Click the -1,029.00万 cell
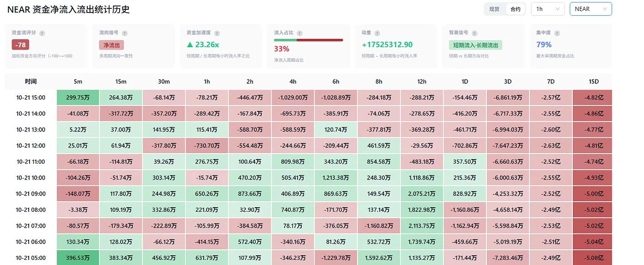Image resolution: width=644 pixels, height=265 pixels. 292,98
